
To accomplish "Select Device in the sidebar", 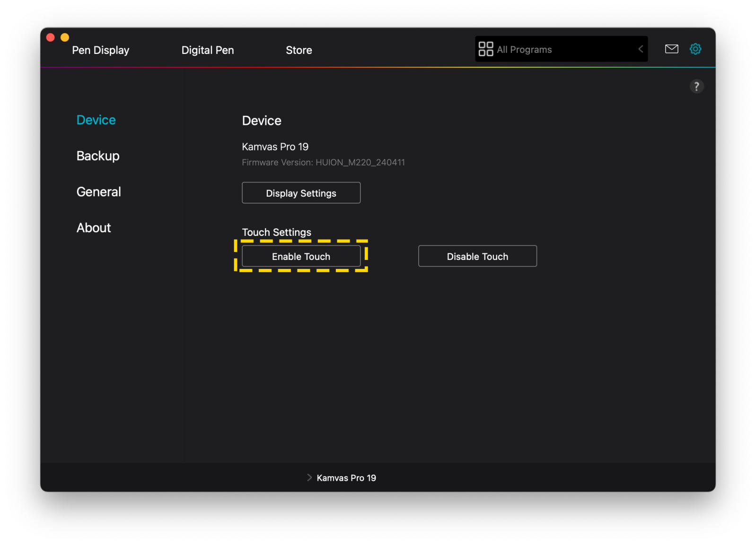I will pos(96,120).
